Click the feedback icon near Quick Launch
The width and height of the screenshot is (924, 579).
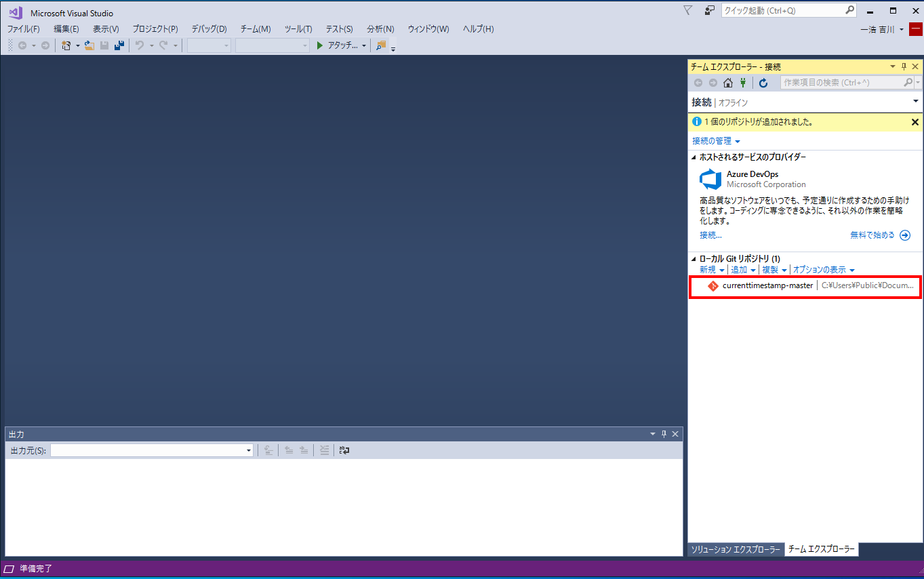(709, 10)
